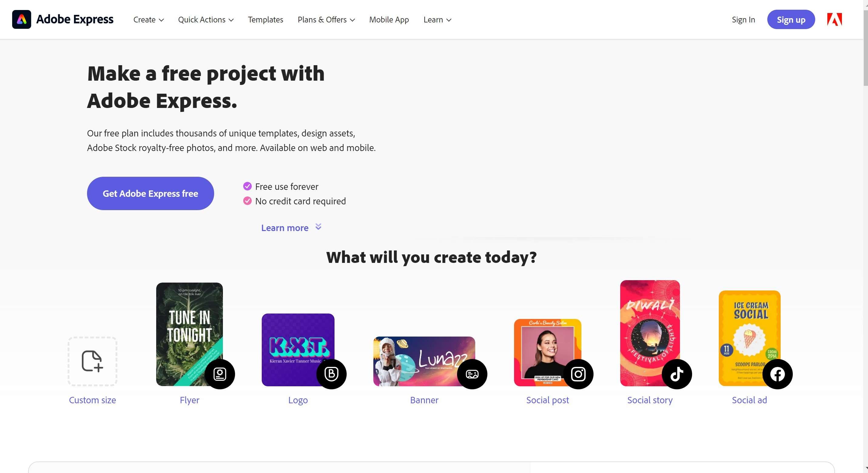Click the Facebook icon on Social ad
Viewport: 868px width, 473px height.
click(x=777, y=374)
